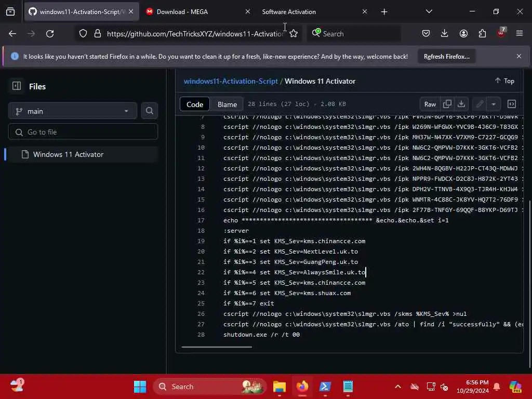
Task: Reload the current GitHub page
Action: pos(50,34)
